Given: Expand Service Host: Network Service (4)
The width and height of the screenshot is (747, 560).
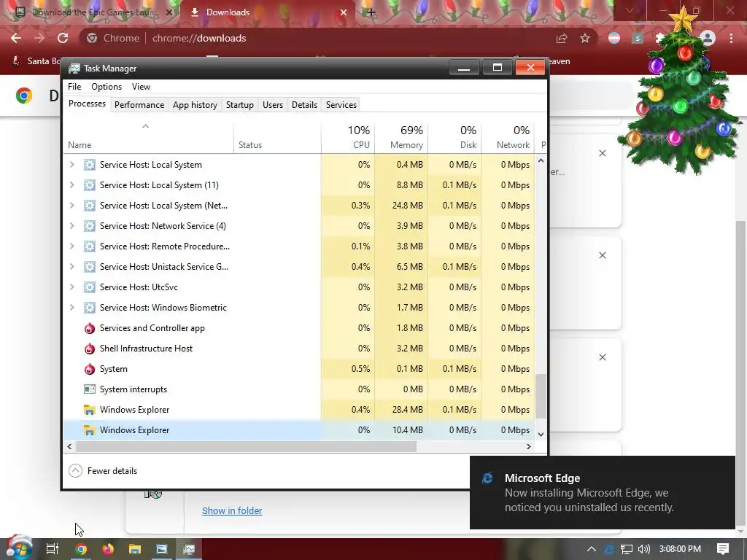Looking at the screenshot, I should click(72, 226).
